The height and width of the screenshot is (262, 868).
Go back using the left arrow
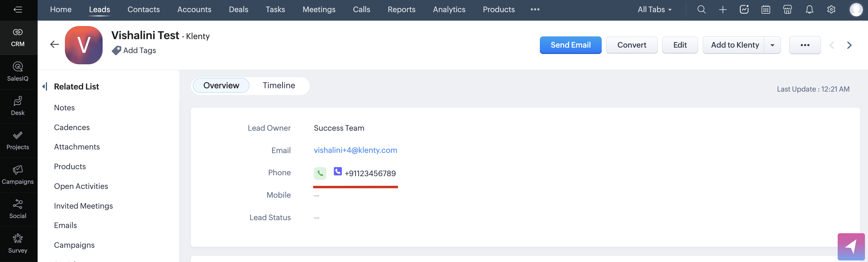pos(55,44)
